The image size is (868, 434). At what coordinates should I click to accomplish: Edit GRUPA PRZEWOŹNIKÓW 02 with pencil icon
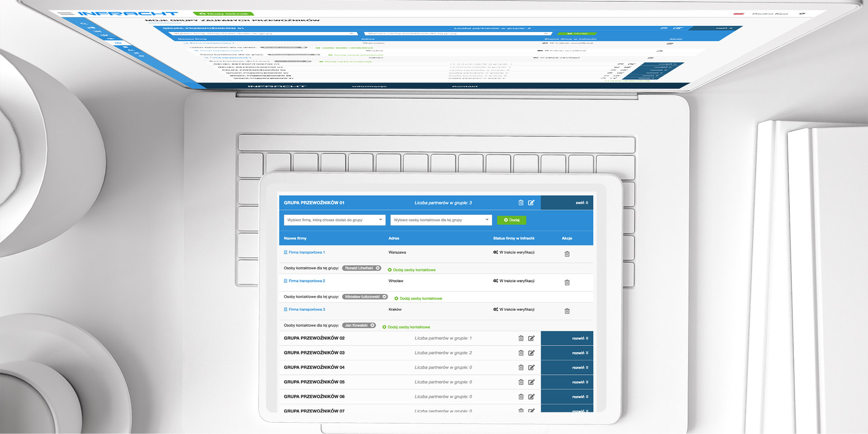pyautogui.click(x=531, y=338)
